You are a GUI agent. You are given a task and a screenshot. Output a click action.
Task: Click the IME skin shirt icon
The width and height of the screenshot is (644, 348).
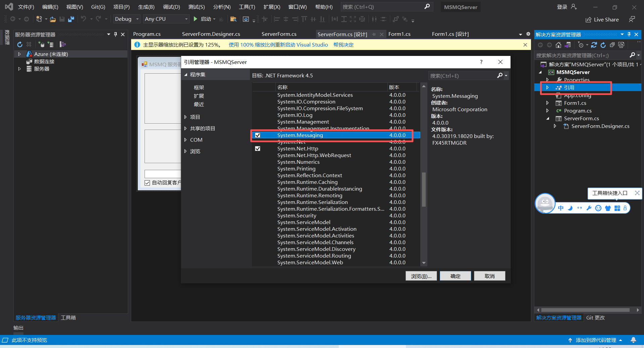click(x=608, y=208)
